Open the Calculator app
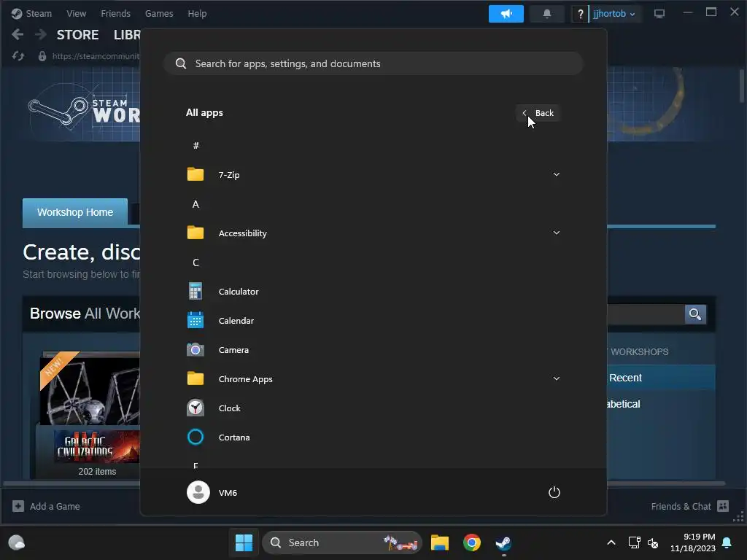The image size is (747, 560). [373, 292]
